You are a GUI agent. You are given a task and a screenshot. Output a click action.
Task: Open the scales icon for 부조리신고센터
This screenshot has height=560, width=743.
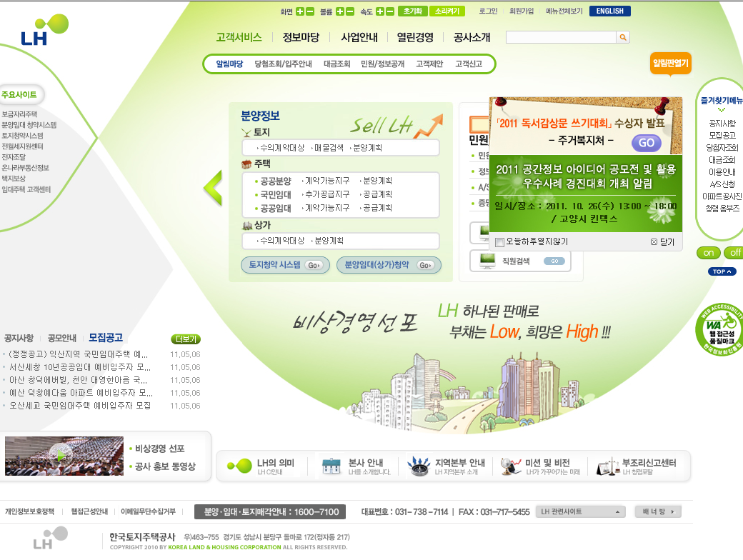(608, 466)
